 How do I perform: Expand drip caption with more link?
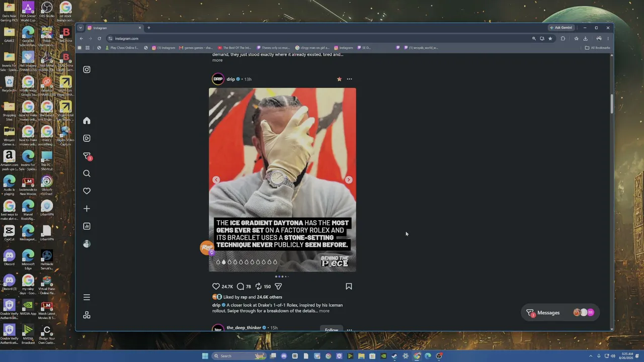pyautogui.click(x=324, y=311)
